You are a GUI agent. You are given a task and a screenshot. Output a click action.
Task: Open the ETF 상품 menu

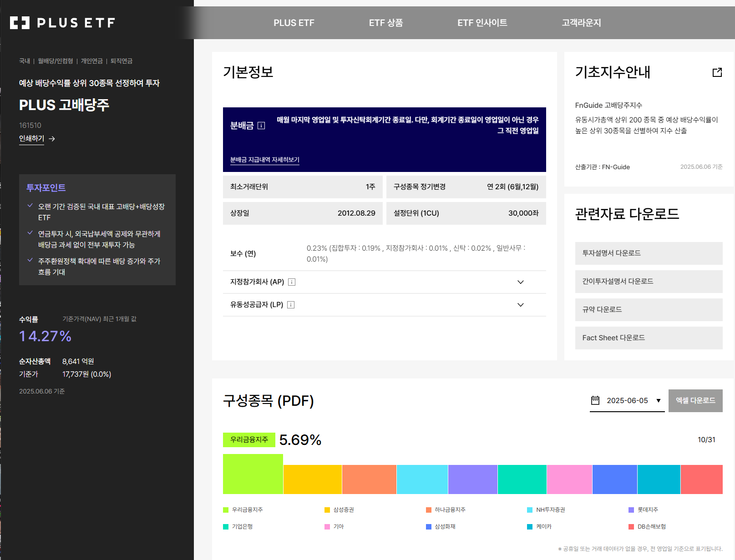tap(386, 23)
